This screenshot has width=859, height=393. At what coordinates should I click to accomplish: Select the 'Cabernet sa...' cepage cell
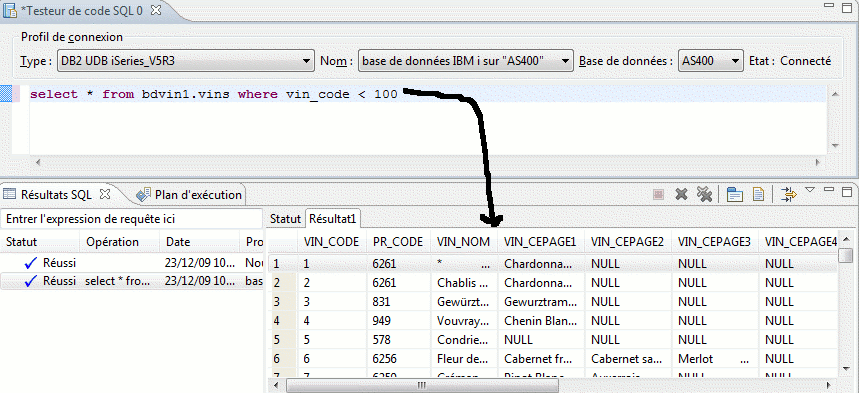628,359
